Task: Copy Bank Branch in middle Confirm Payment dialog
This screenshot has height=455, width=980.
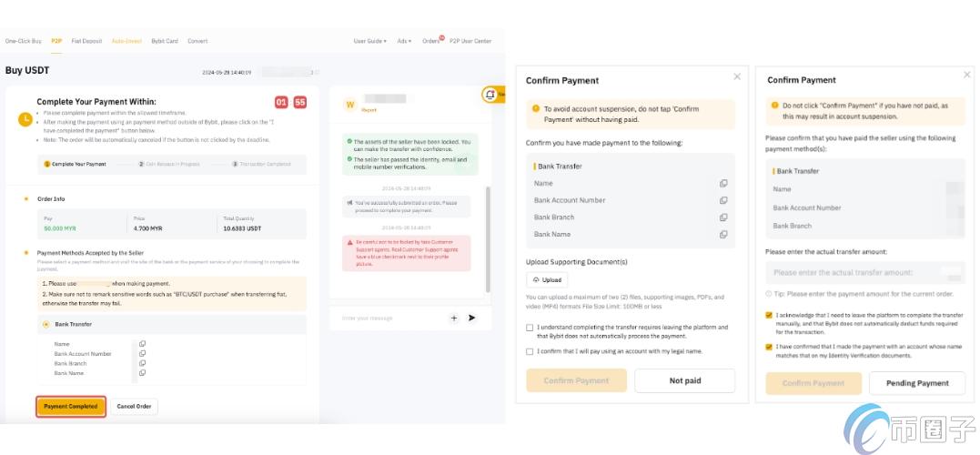Action: (723, 217)
